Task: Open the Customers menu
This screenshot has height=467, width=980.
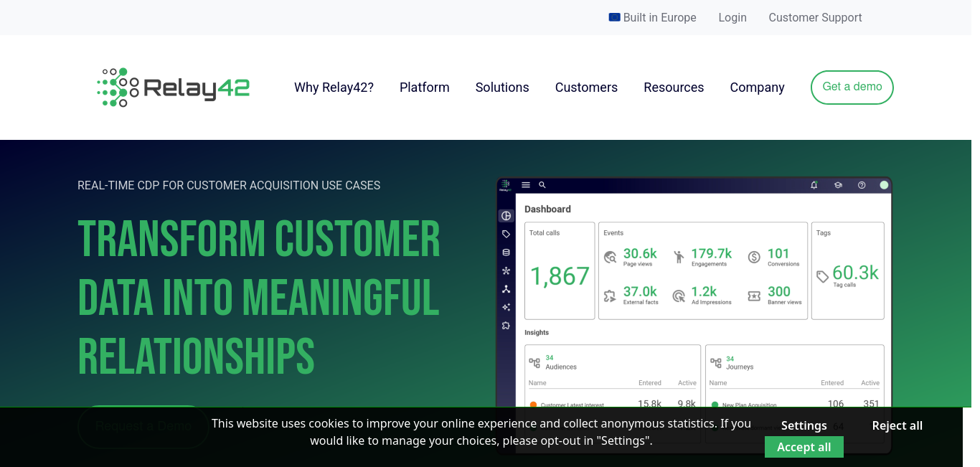Action: click(x=586, y=88)
